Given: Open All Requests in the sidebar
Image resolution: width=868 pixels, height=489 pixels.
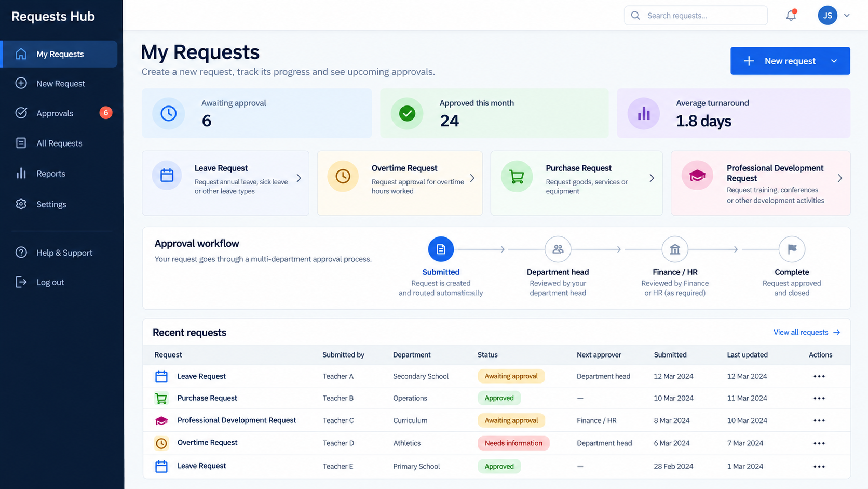Looking at the screenshot, I should click(x=59, y=143).
